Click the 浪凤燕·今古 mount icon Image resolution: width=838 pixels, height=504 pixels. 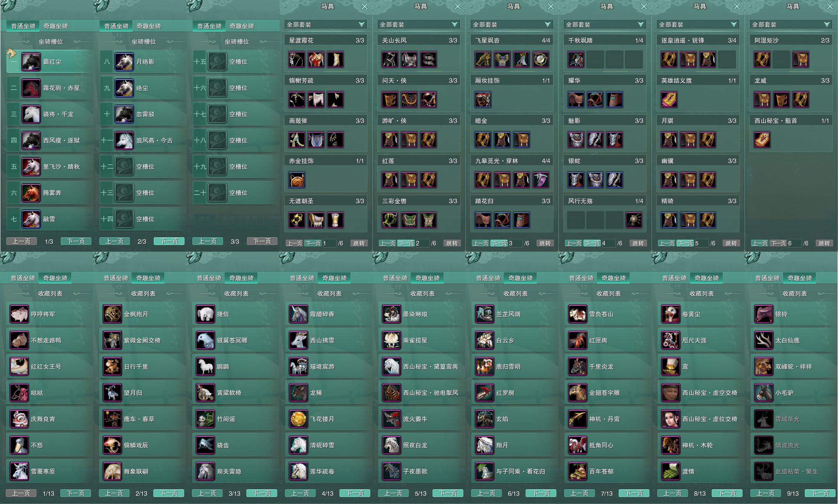(x=124, y=141)
